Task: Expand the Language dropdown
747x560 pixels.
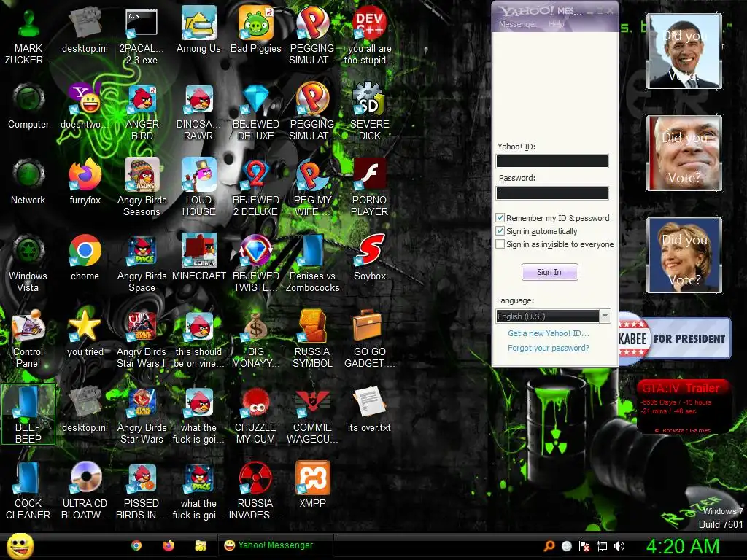Action: (x=605, y=316)
